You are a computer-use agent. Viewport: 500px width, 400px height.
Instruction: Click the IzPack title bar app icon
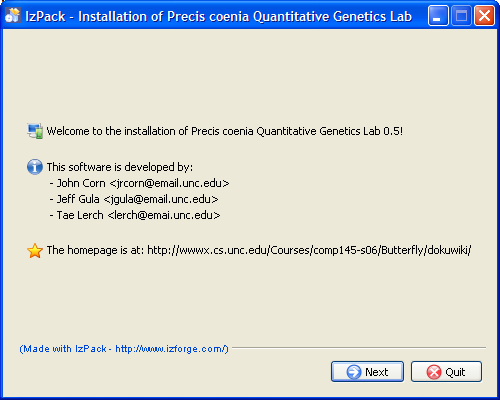[x=13, y=15]
